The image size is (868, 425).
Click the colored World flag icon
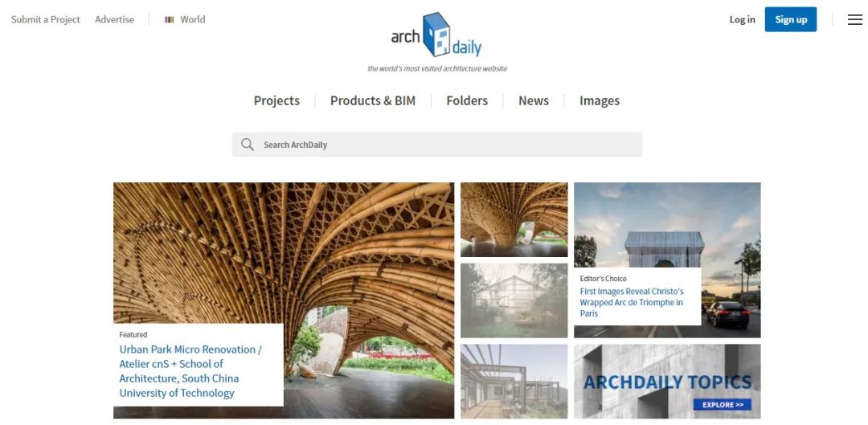point(170,19)
